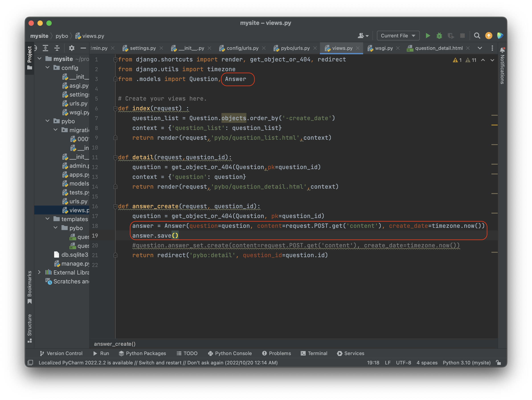Start debugging with the bug icon
This screenshot has width=532, height=400.
pos(439,36)
